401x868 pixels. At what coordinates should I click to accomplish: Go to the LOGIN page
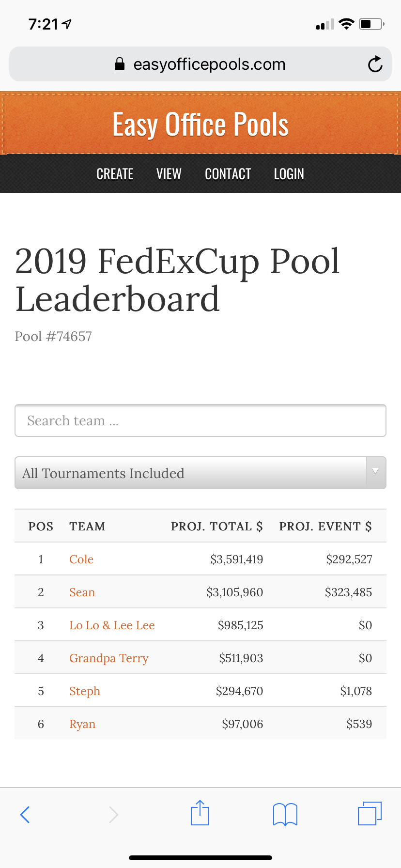pyautogui.click(x=289, y=174)
